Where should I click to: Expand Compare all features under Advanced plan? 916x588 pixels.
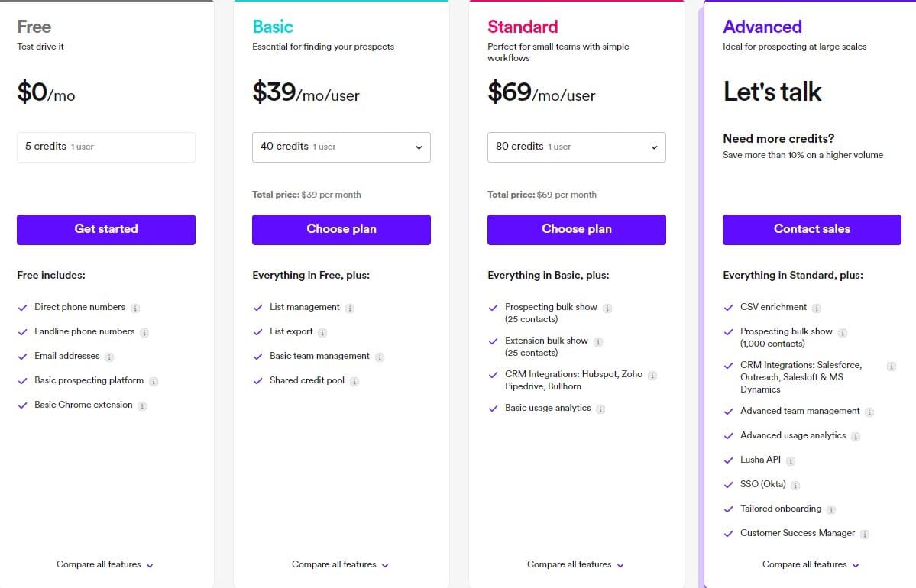811,564
